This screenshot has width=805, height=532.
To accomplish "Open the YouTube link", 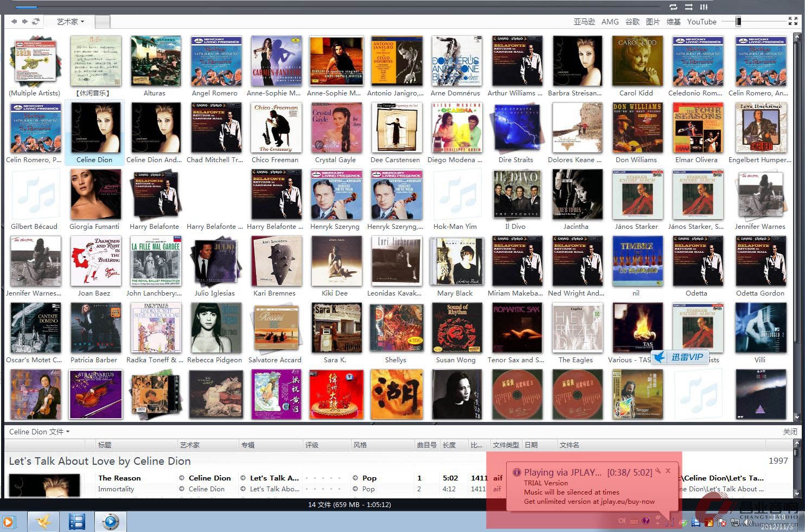I will click(x=701, y=22).
